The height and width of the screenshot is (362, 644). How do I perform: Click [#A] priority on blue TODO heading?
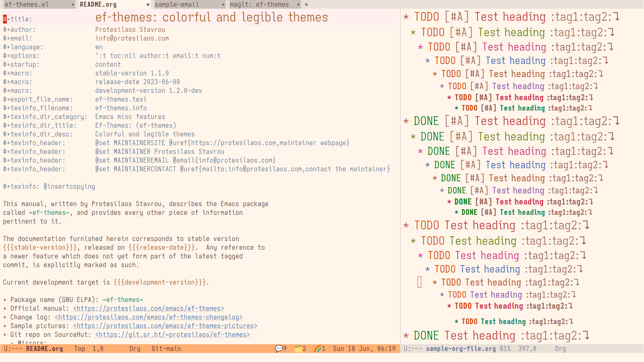click(x=471, y=61)
